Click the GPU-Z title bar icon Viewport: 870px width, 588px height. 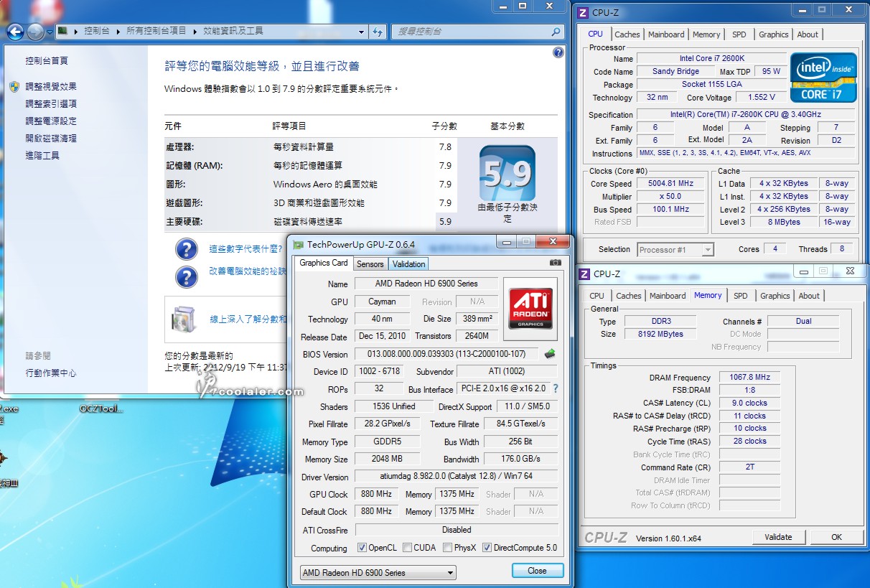point(299,244)
